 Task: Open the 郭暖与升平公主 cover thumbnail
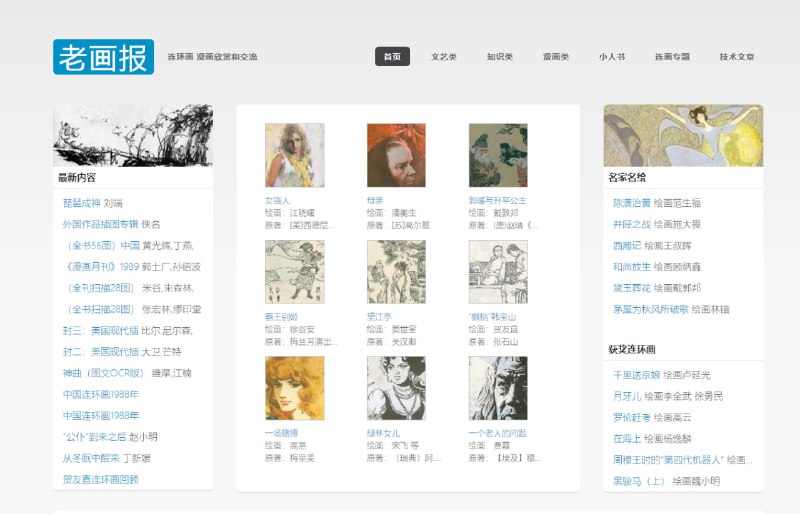pyautogui.click(x=498, y=155)
